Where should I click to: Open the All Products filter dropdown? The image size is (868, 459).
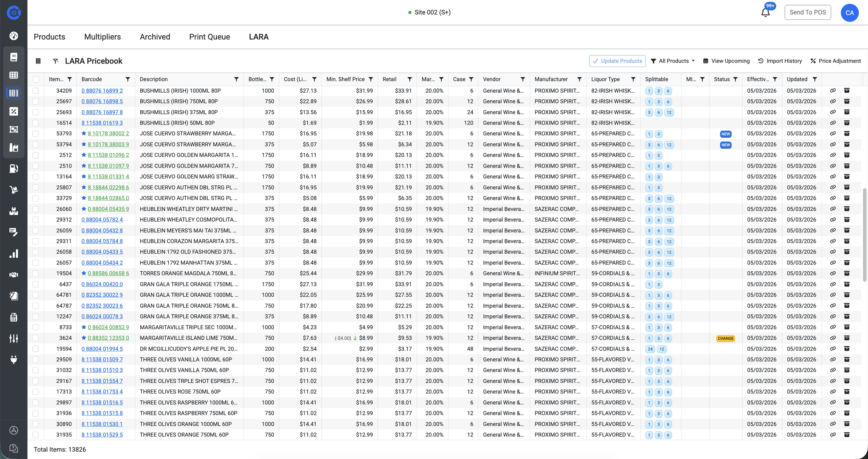[673, 61]
